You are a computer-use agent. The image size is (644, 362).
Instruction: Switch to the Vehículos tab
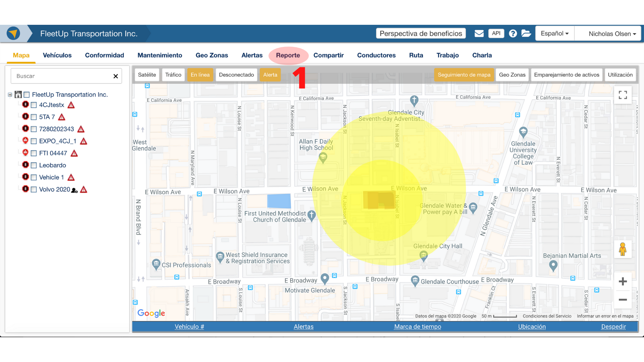pos(57,55)
